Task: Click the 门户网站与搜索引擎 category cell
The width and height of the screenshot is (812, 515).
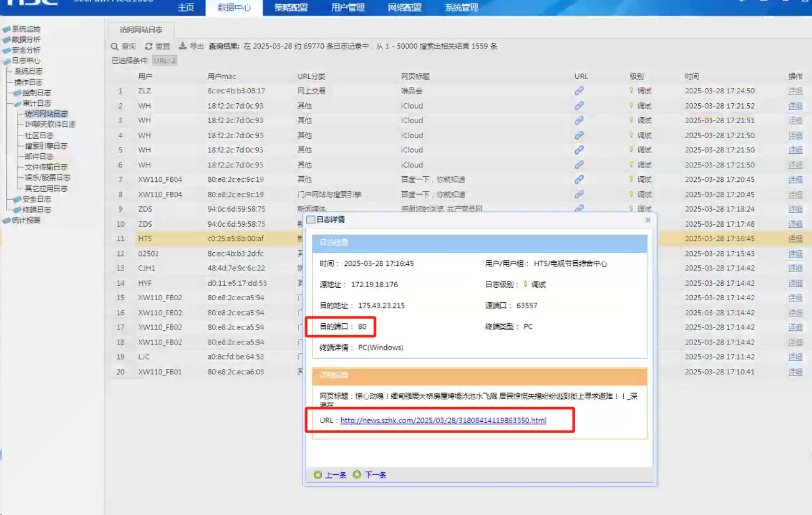Action: coord(329,194)
